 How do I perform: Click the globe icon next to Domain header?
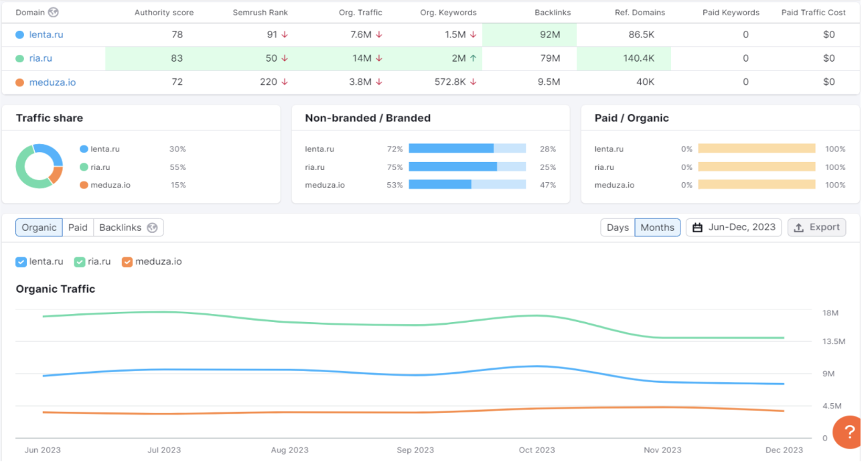click(54, 12)
